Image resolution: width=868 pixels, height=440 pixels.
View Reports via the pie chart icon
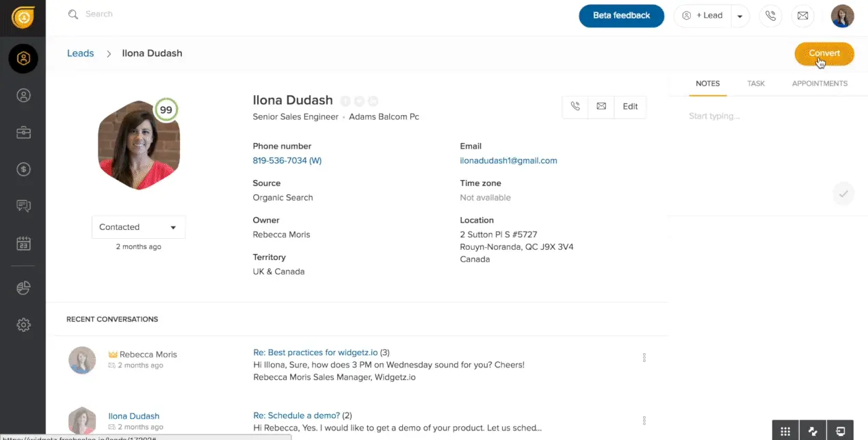click(23, 287)
